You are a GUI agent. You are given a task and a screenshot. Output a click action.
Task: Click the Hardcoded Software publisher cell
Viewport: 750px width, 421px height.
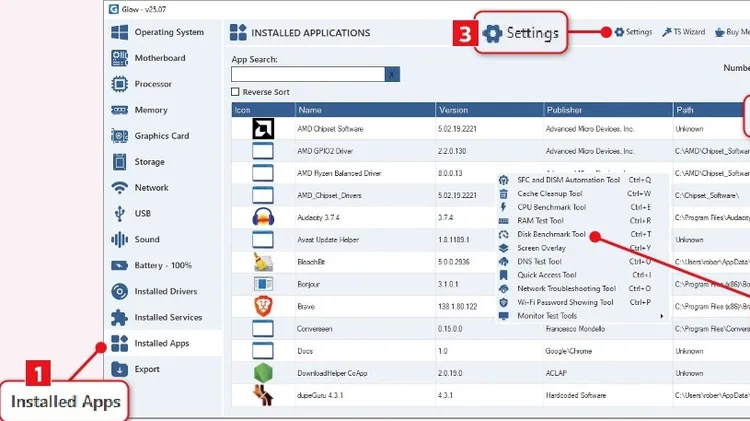point(575,396)
